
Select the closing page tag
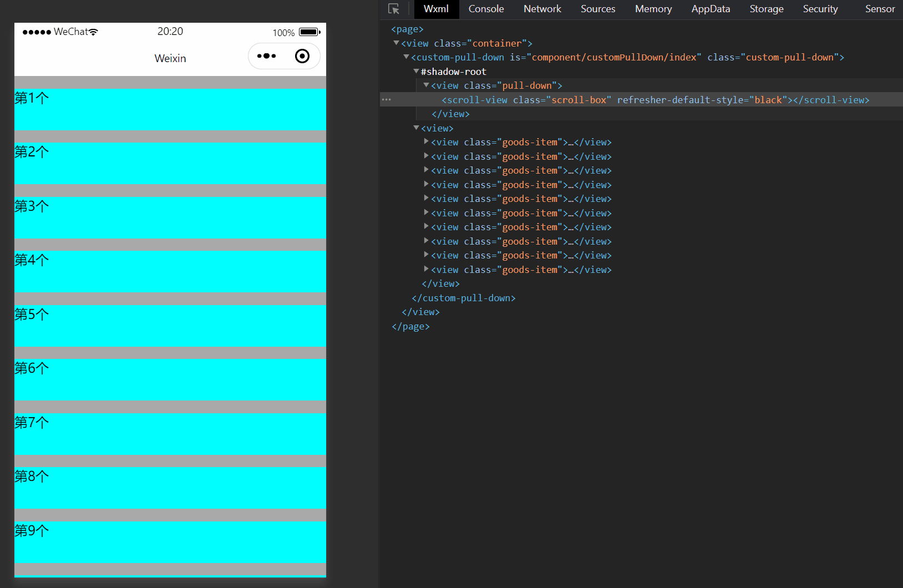(410, 326)
